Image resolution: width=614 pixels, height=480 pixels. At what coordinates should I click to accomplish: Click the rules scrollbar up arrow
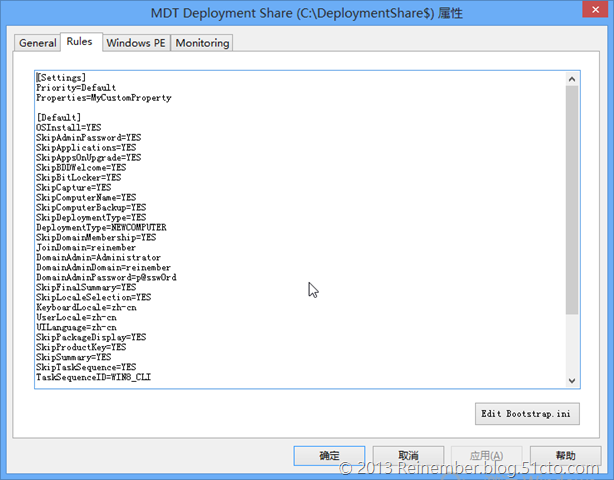pyautogui.click(x=572, y=79)
